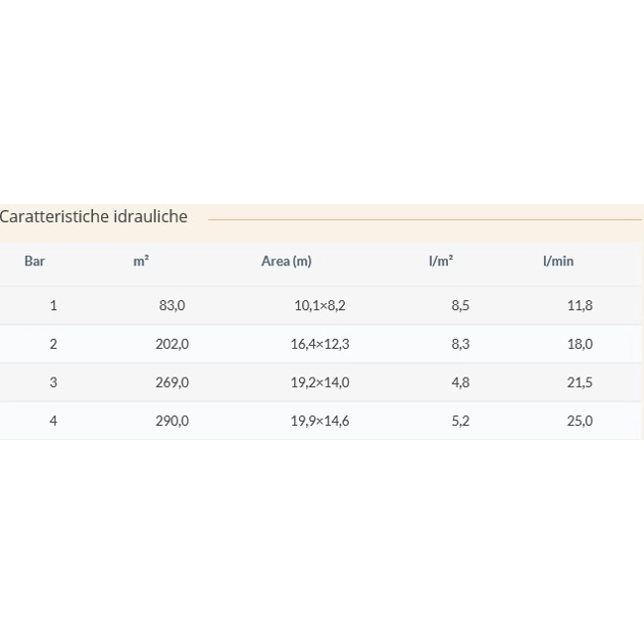The image size is (644, 644).
Task: Click area value 19,2×14,0
Action: click(320, 382)
